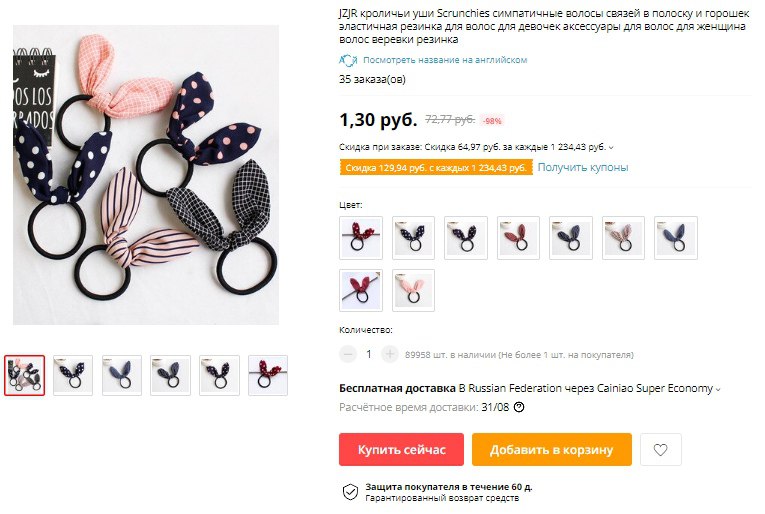Pick the crimson solid bunny ears color option
This screenshot has height=514, width=765.
tap(361, 290)
